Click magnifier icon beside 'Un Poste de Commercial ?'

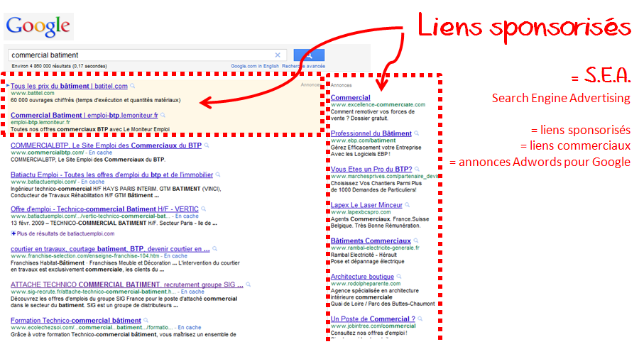pos(420,319)
